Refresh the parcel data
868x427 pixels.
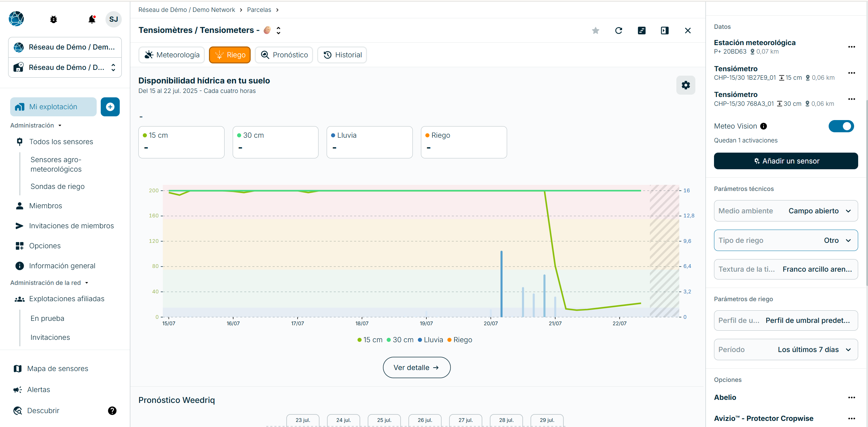click(x=619, y=31)
